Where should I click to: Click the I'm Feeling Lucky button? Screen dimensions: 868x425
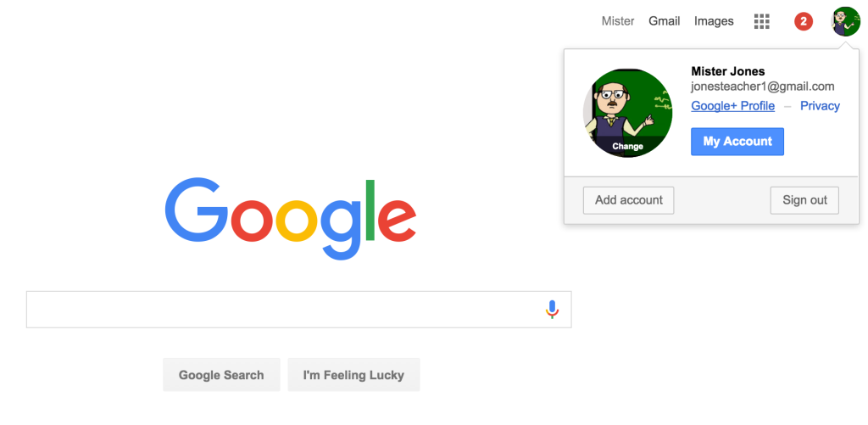click(353, 375)
